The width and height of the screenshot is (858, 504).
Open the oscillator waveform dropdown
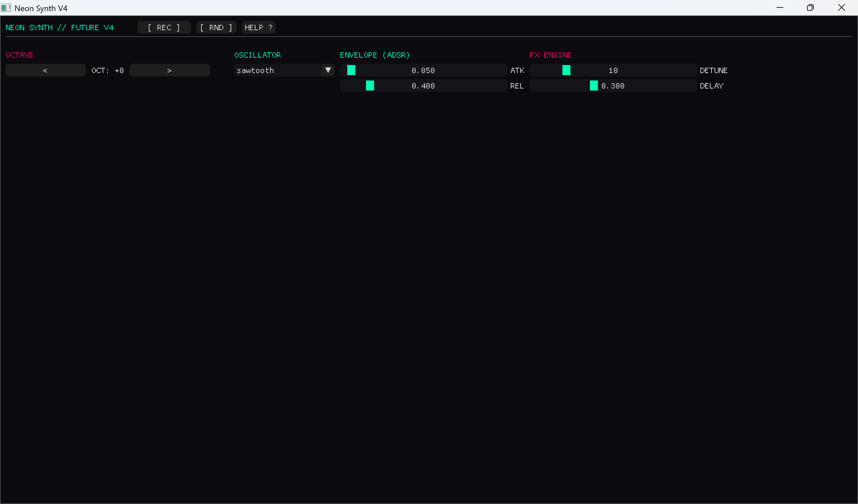pos(284,70)
